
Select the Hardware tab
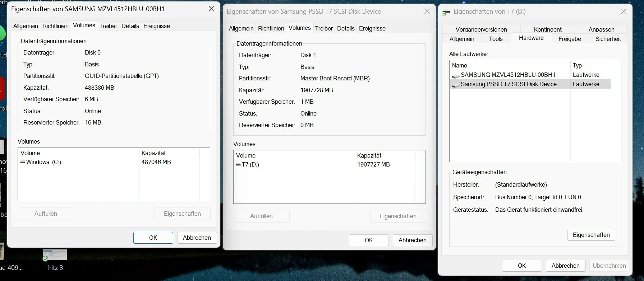(x=531, y=38)
